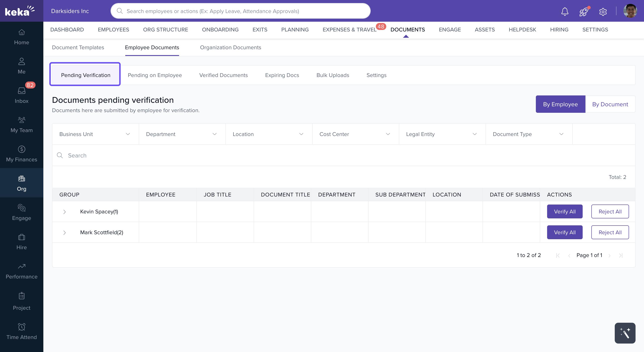Open the Performance sidebar icon
Screen dimensions: 644x352
pyautogui.click(x=21, y=271)
